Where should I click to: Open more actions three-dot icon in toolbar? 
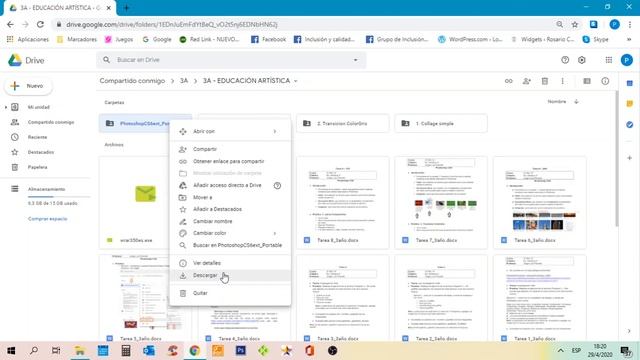tap(562, 81)
